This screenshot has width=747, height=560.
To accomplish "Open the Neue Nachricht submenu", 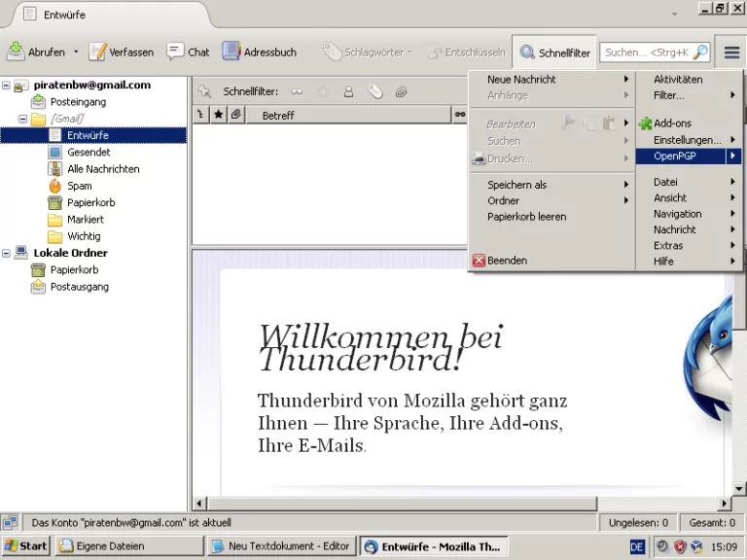I will pos(551,80).
